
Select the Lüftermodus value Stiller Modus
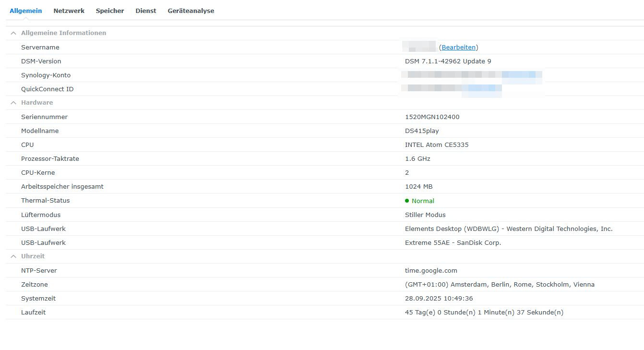coord(425,215)
